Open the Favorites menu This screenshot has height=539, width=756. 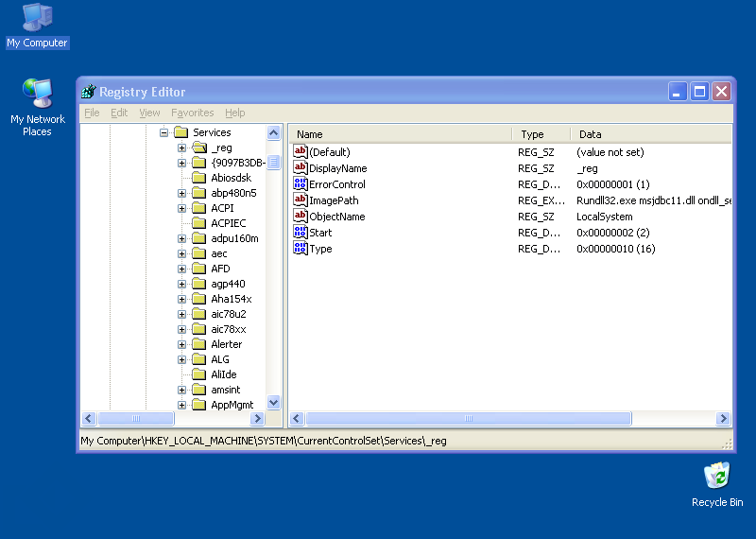tap(193, 113)
